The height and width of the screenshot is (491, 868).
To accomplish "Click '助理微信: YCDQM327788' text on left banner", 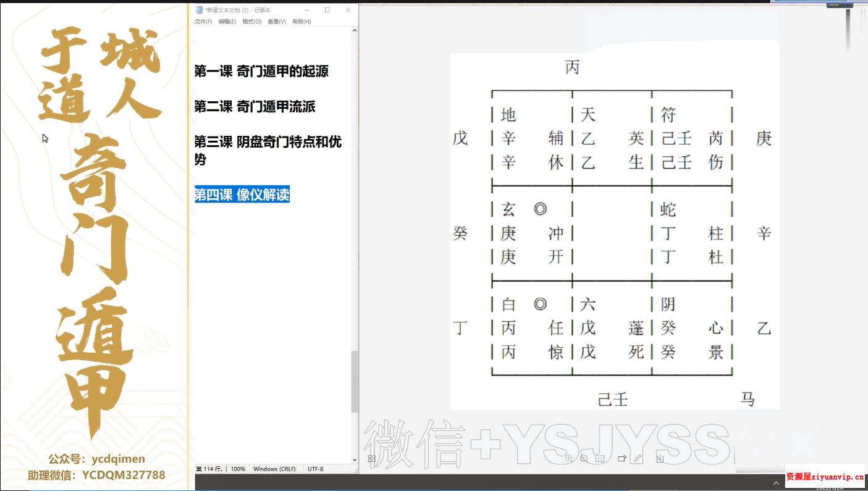I will 96,475.
